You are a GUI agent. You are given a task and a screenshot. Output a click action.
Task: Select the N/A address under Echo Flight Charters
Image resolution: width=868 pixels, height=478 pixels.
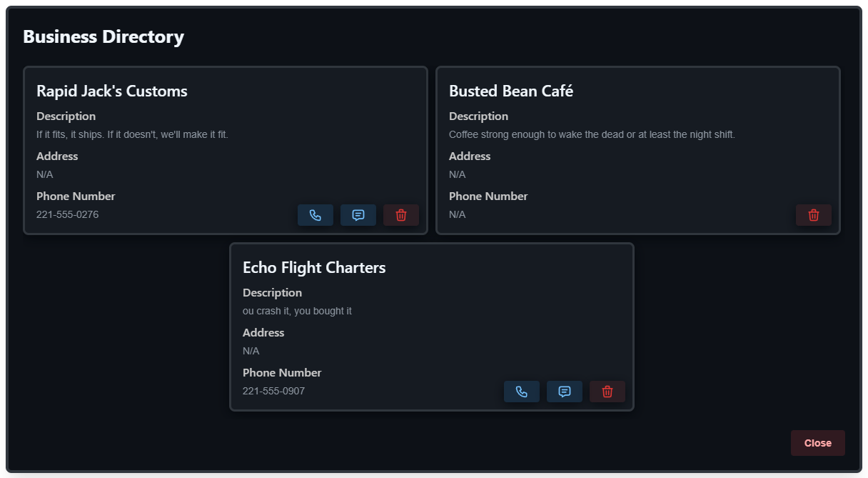[251, 351]
